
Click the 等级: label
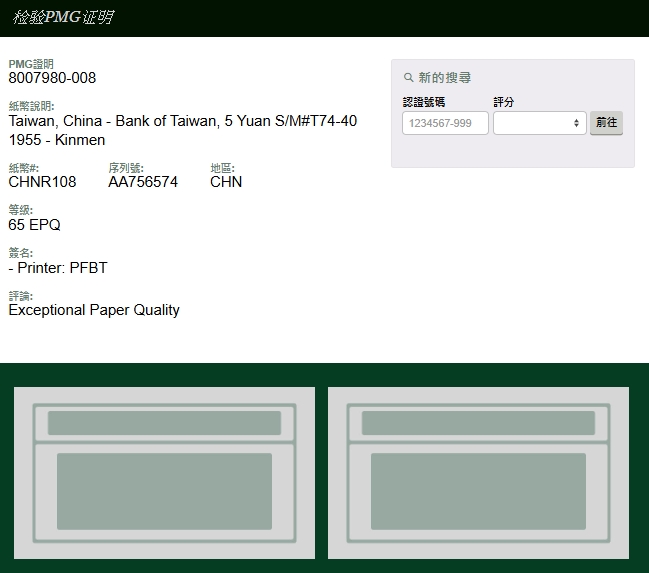point(21,210)
